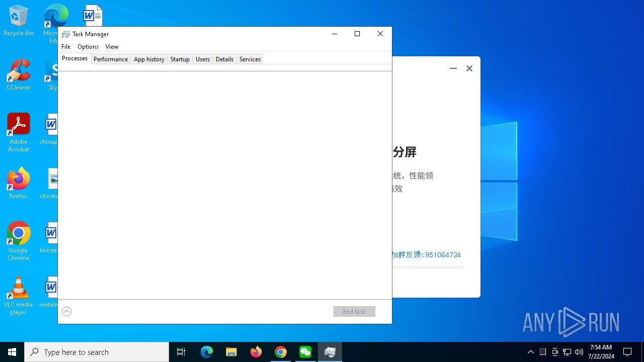Click the Task Manager taskbar button
The height and width of the screenshot is (362, 644).
click(330, 352)
